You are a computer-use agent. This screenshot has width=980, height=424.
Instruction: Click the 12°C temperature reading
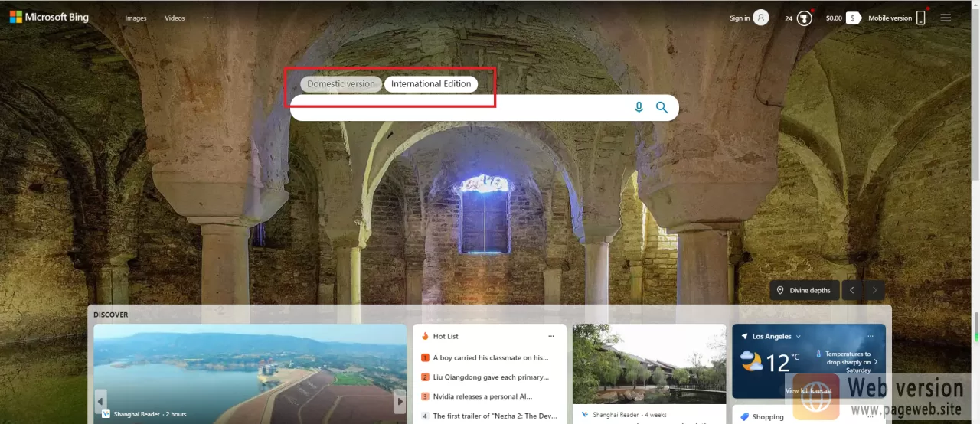[782, 363]
